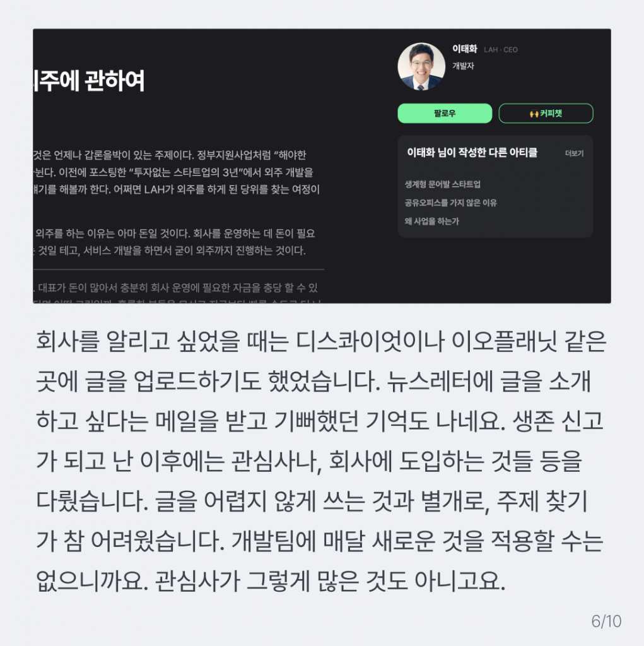Viewport: 644px width, 646px height.
Task: Click the 더보기 link in the articles card
Action: tap(574, 153)
